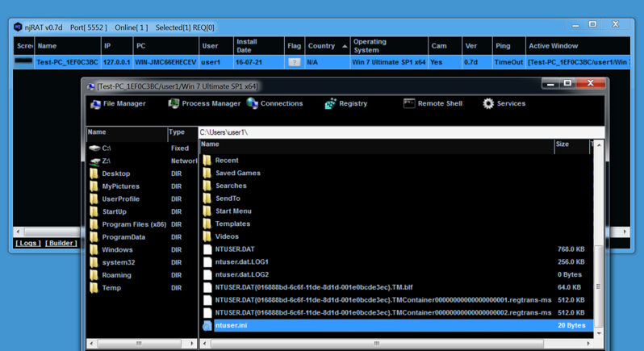Click the UserProfile folder icon

click(x=94, y=199)
